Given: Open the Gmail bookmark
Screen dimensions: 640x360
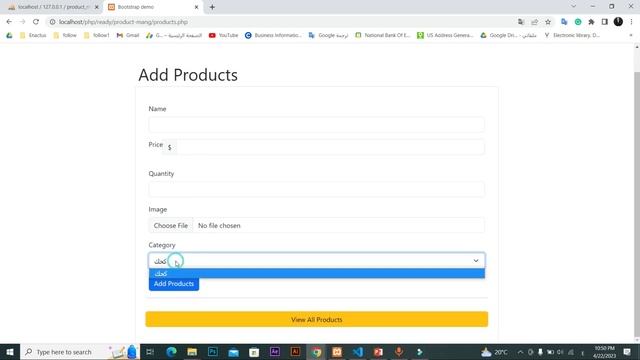Looking at the screenshot, I should (x=128, y=36).
